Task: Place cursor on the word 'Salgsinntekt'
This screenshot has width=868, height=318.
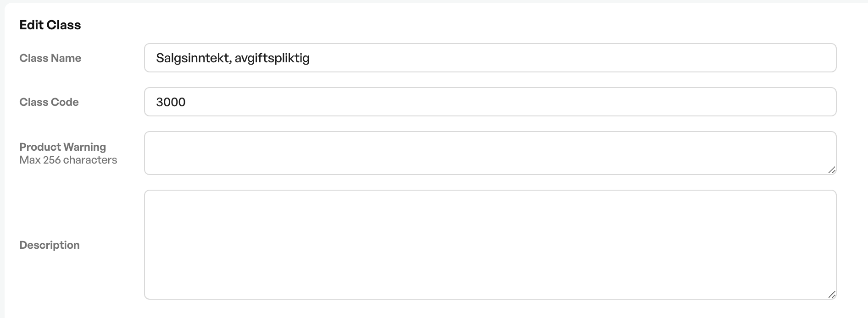Action: (x=192, y=58)
